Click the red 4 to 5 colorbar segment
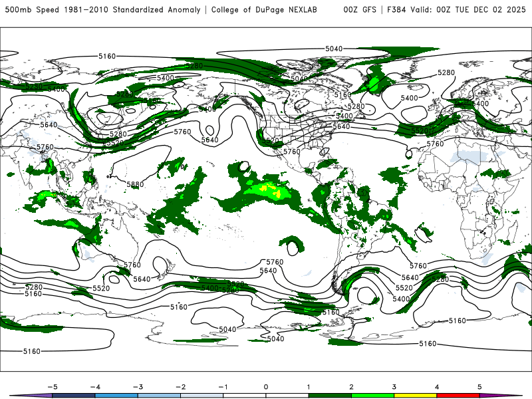 coord(458,396)
